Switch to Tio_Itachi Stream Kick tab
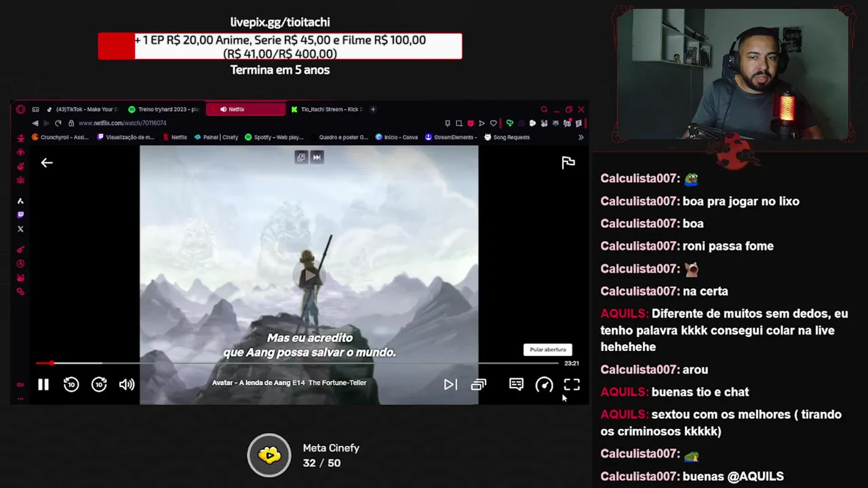The height and width of the screenshot is (488, 868). coord(328,109)
